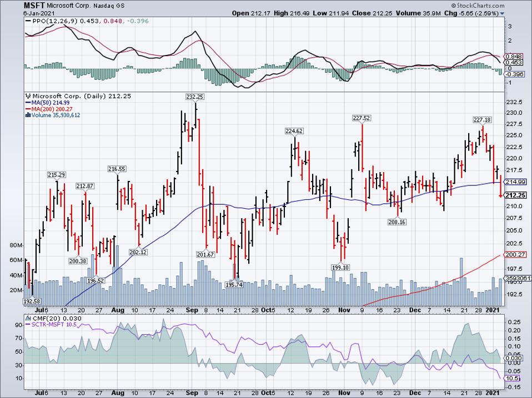
Task: Click the MSFT ticker symbol heading
Action: [x=34, y=6]
